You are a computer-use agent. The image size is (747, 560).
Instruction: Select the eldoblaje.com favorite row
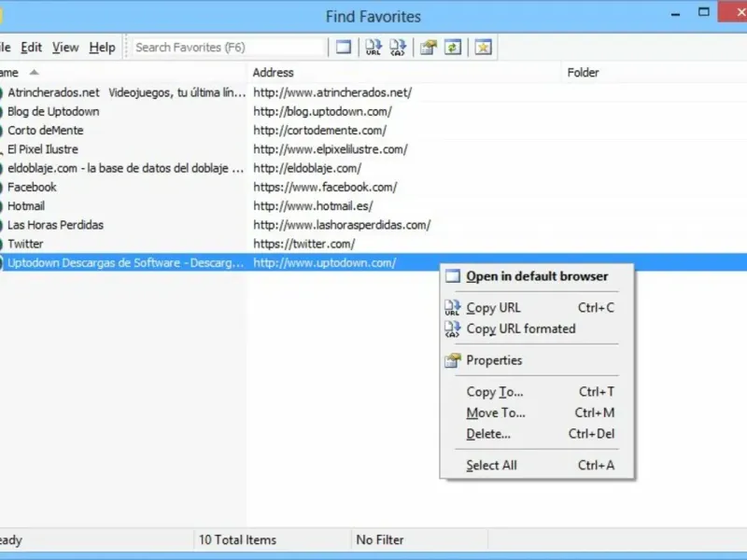126,168
